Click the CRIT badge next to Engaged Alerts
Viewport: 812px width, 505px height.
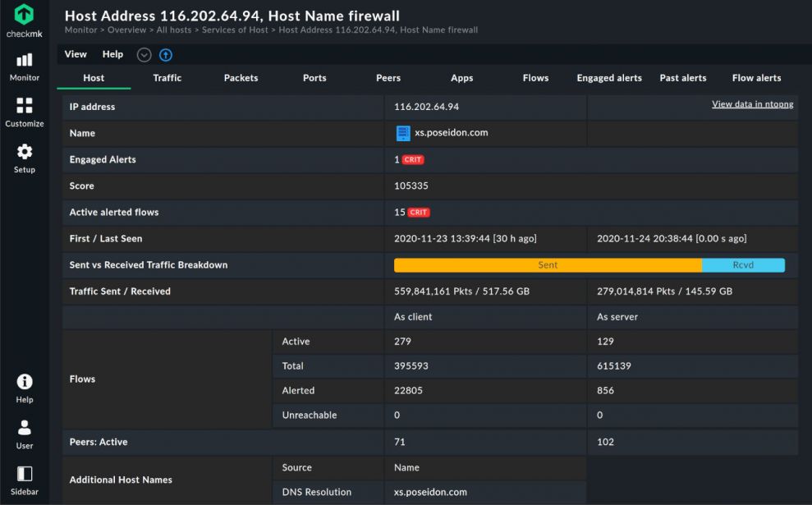tap(413, 160)
